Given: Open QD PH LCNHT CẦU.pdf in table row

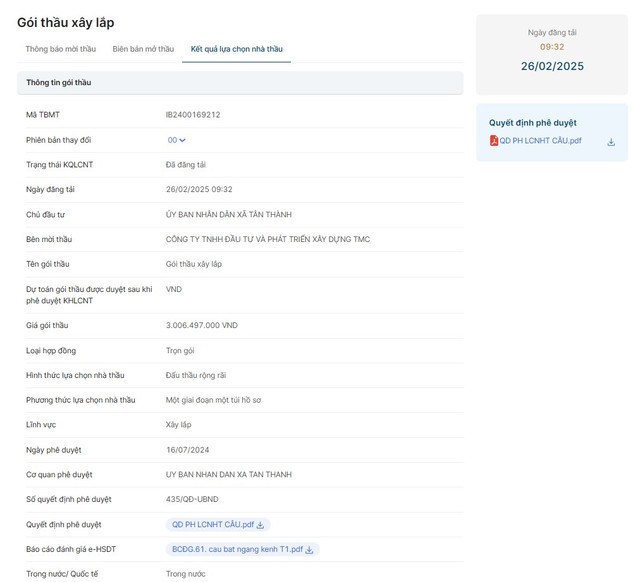Looking at the screenshot, I should [x=212, y=525].
